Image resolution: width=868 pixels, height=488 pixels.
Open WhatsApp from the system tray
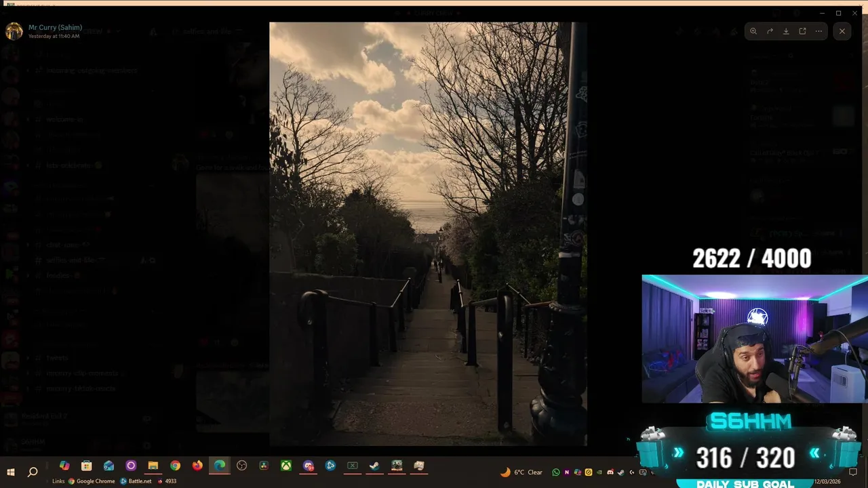(x=556, y=472)
